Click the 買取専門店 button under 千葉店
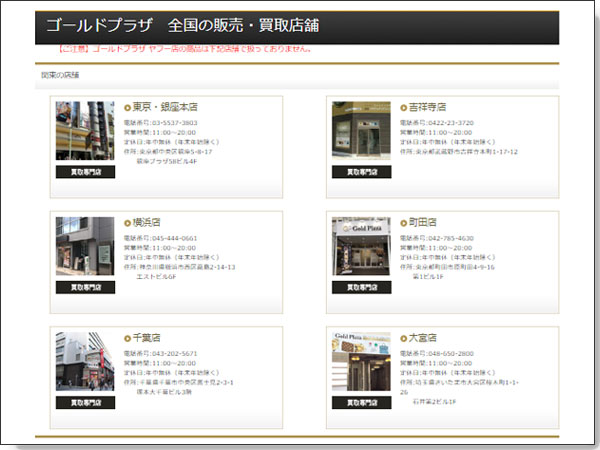Viewport: 600px width, 450px height. (85, 403)
